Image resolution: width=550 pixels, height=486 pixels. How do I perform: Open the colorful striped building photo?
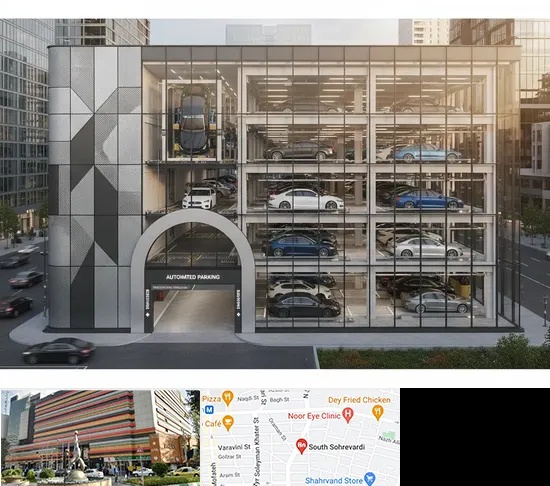point(100,437)
